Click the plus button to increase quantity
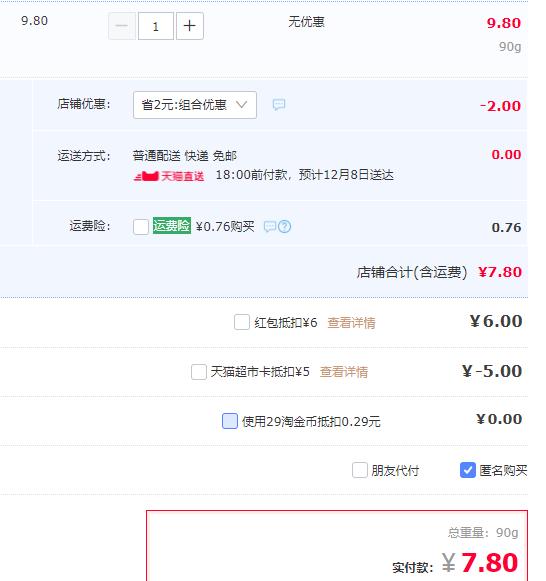 click(x=190, y=26)
